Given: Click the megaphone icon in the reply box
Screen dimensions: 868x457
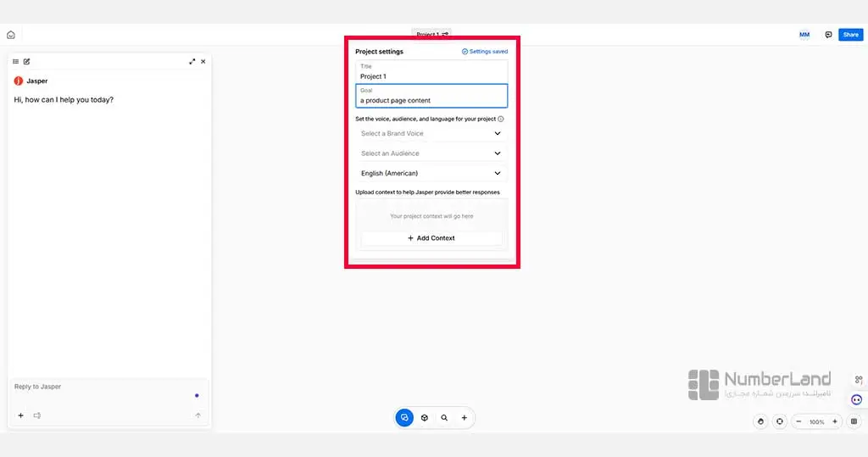Looking at the screenshot, I should click(37, 415).
